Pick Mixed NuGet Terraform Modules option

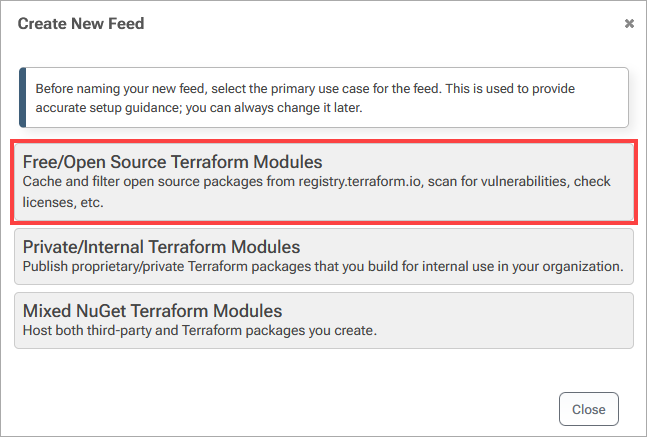(324, 320)
